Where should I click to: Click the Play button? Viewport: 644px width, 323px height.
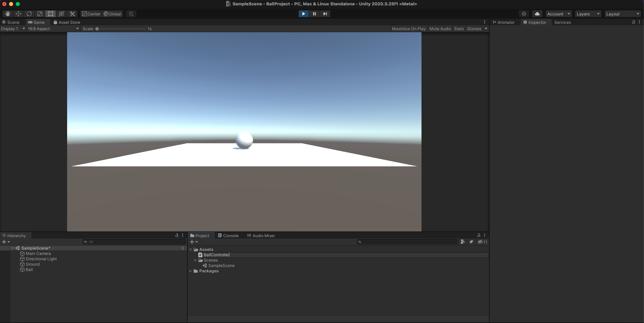pyautogui.click(x=303, y=14)
